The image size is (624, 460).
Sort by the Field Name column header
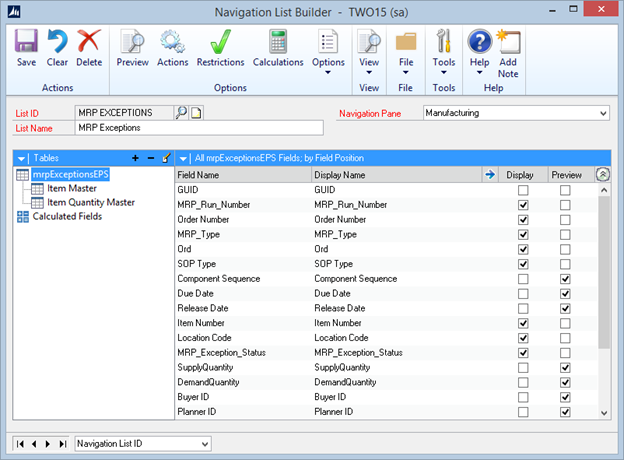[243, 175]
